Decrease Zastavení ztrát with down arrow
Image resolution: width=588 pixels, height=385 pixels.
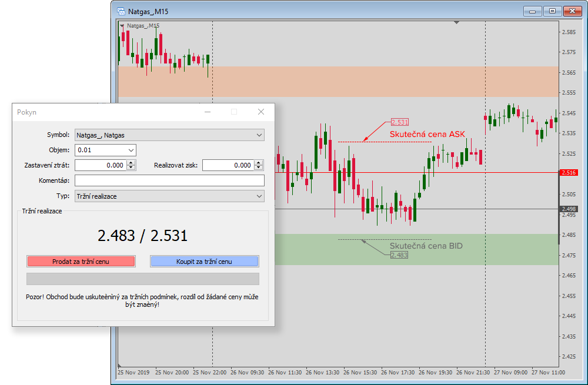(131, 168)
